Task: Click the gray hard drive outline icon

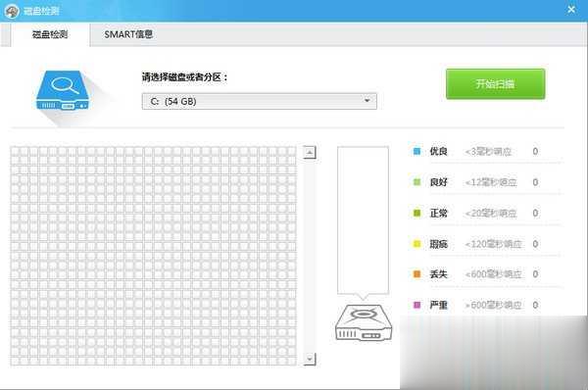Action: (363, 322)
